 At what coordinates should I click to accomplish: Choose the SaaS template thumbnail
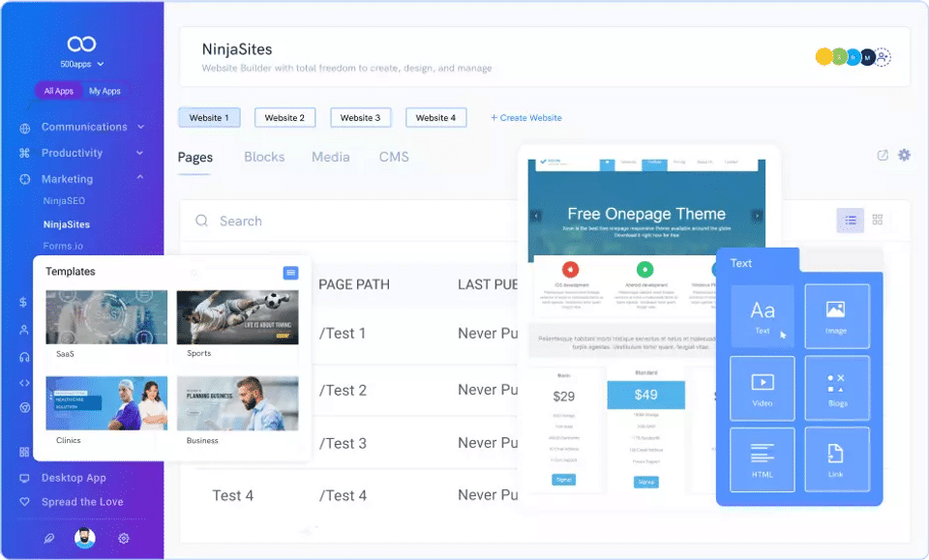pos(106,317)
